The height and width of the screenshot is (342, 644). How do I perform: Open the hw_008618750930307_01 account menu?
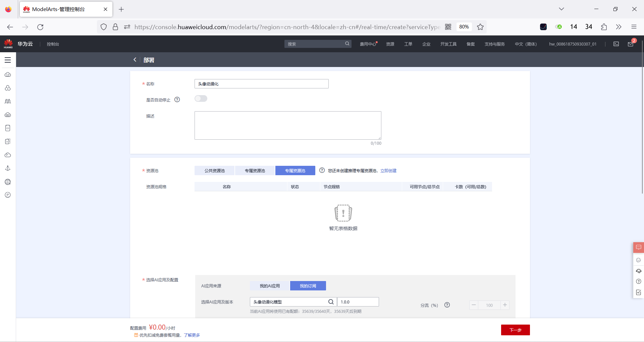573,44
